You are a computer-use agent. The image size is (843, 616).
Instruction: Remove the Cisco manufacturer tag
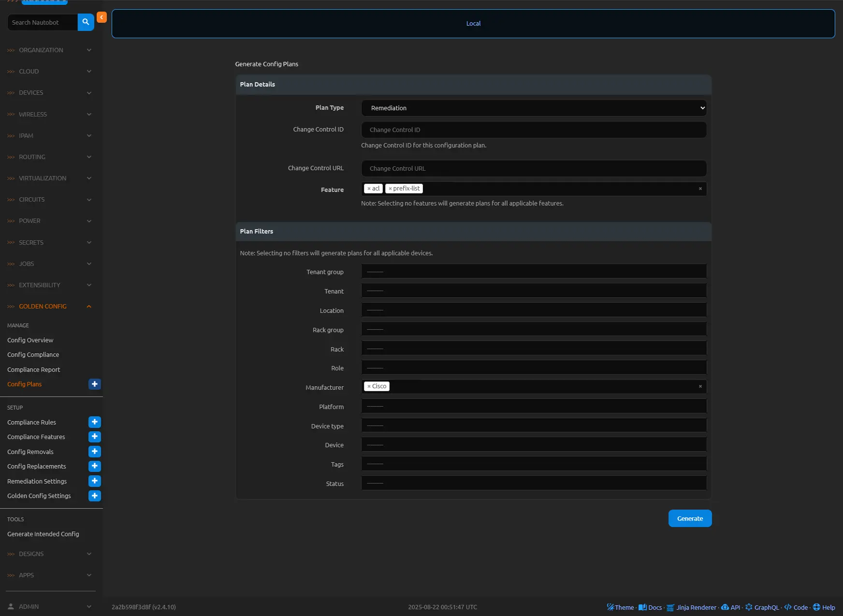point(369,386)
